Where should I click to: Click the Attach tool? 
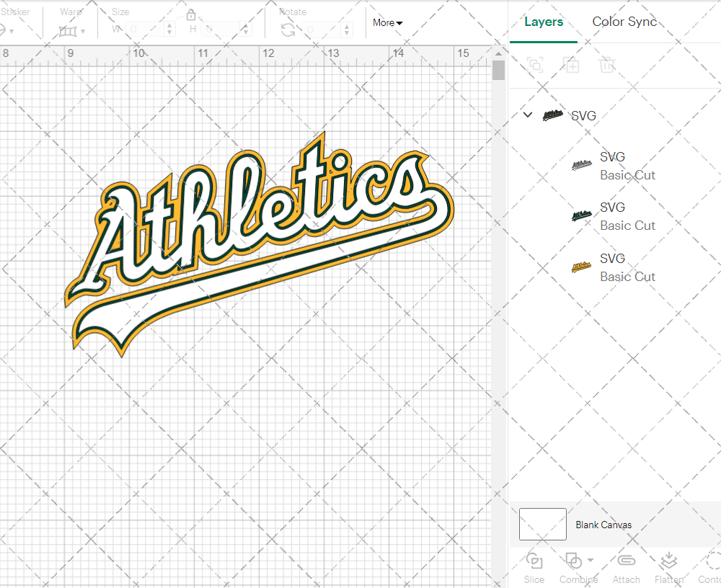pyautogui.click(x=626, y=569)
